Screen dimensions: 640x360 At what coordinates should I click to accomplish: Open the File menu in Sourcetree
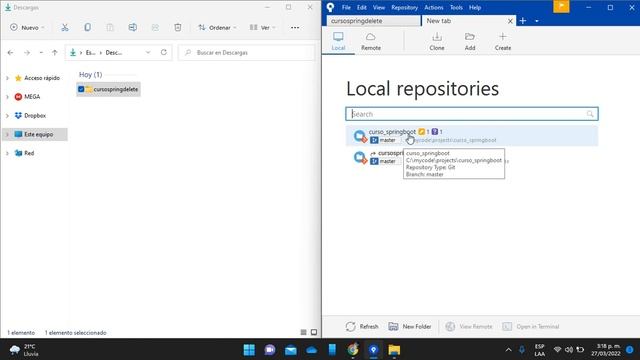click(346, 7)
